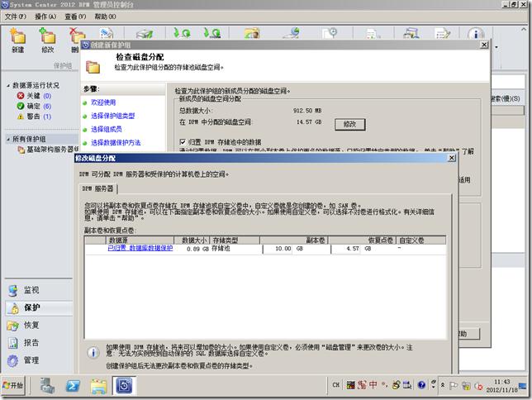Select the 关键 (0) critical status item
532x400 pixels.
coord(34,96)
